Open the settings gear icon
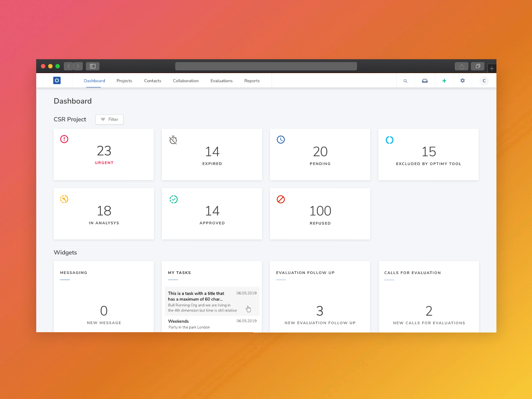This screenshot has width=532, height=399. click(x=463, y=81)
